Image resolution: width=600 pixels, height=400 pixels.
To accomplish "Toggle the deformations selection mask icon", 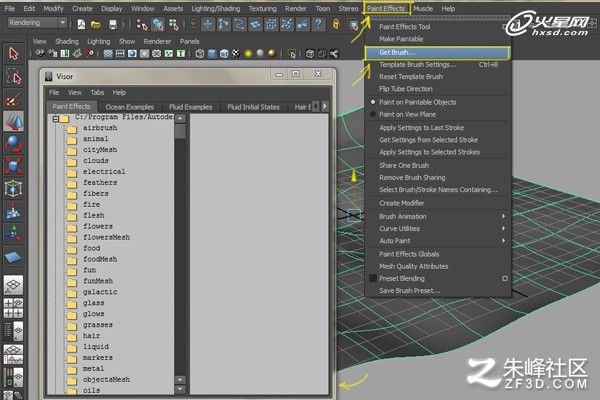I will pos(271,24).
